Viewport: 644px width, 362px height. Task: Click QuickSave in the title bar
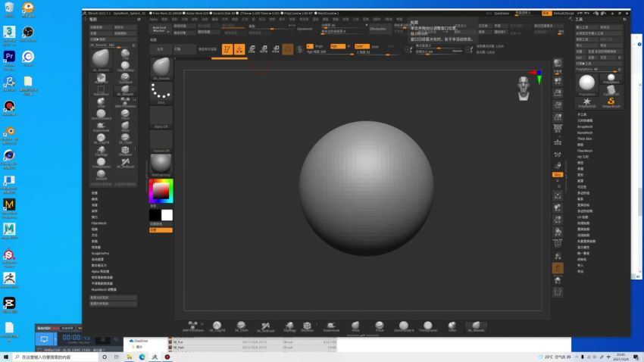click(x=502, y=13)
